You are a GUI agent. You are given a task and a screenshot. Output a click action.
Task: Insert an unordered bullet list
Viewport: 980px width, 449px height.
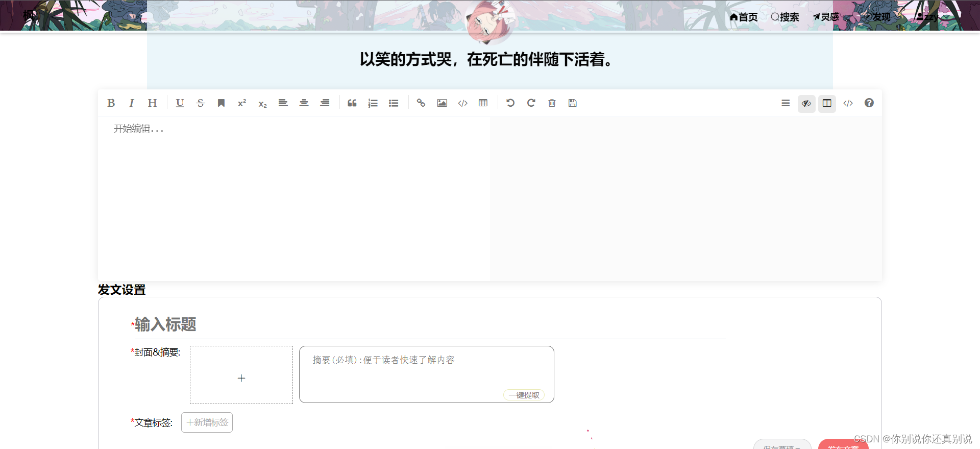[x=394, y=103]
